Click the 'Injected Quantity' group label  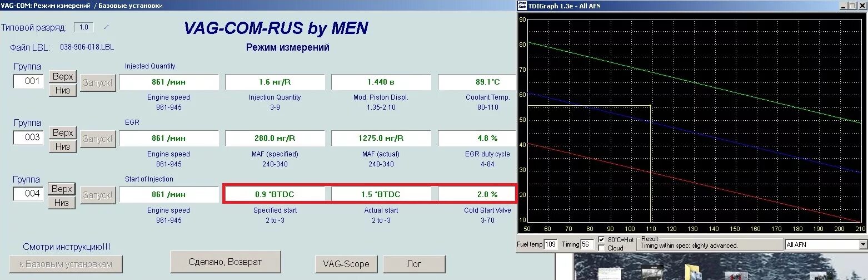tap(150, 66)
